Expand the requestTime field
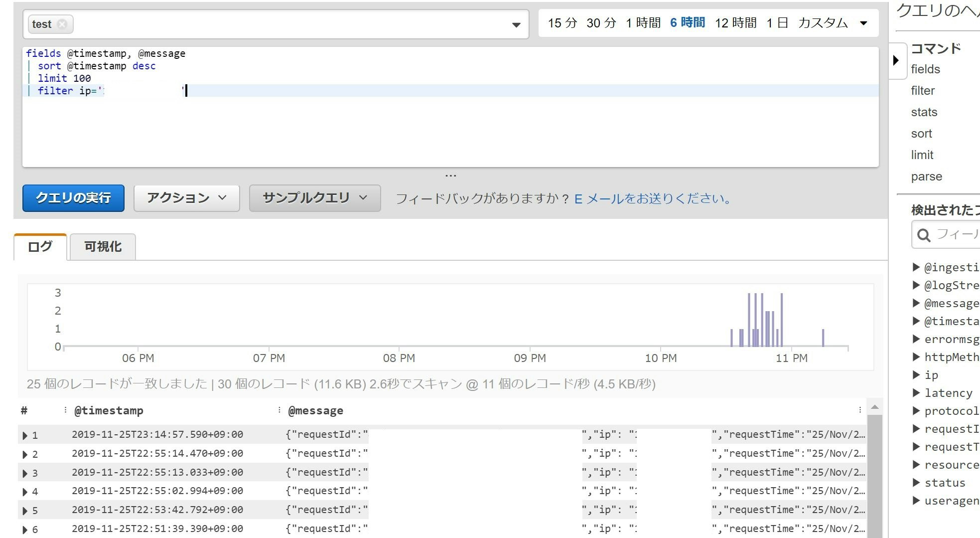 (x=916, y=447)
